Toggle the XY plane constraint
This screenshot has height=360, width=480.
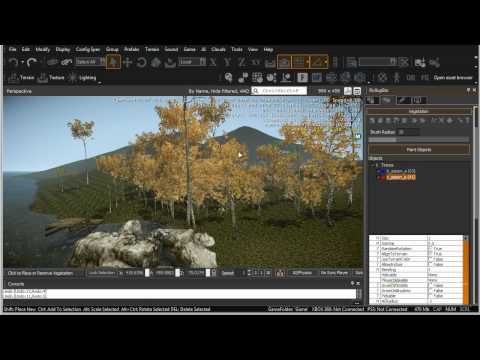click(x=256, y=62)
